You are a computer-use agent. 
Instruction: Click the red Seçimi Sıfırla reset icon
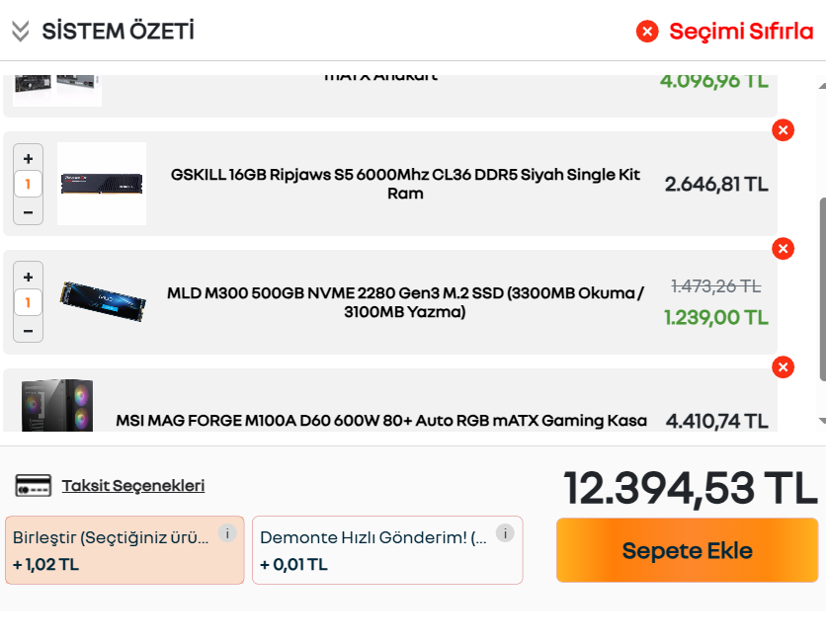pyautogui.click(x=647, y=32)
